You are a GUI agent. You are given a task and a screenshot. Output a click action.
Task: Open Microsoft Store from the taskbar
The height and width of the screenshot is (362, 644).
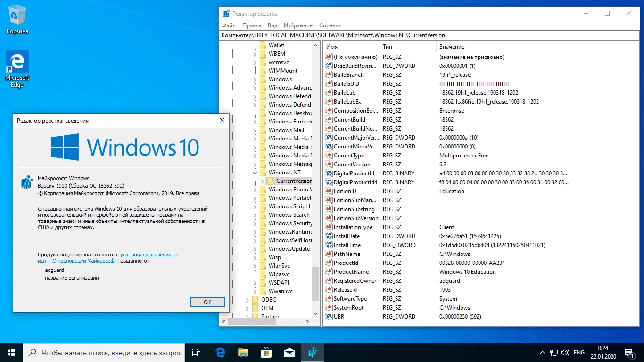[266, 352]
